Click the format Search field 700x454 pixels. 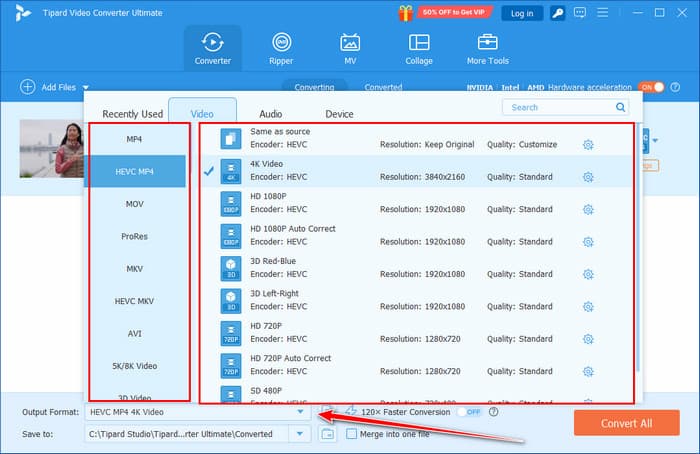click(570, 107)
